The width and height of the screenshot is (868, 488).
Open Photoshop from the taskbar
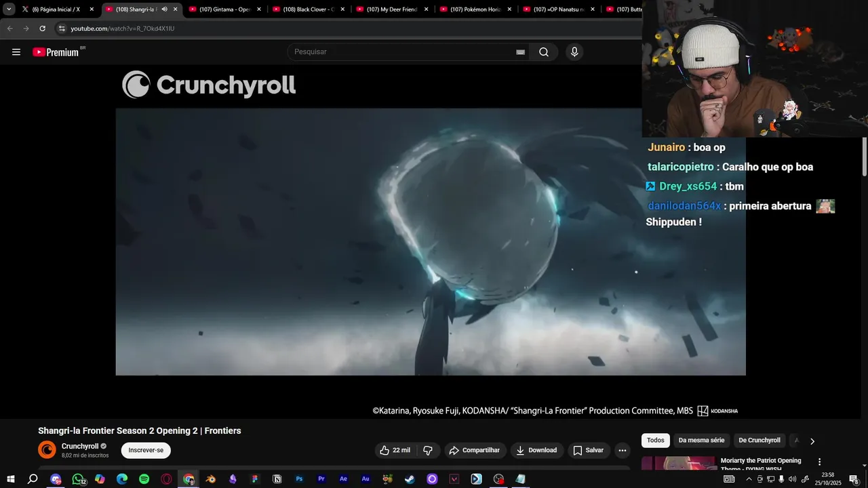(299, 479)
